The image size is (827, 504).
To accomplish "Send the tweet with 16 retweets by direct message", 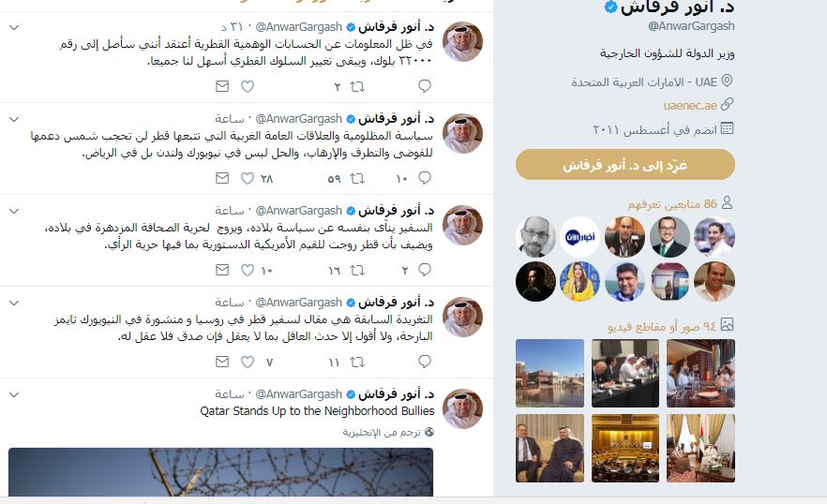I will pos(222,270).
